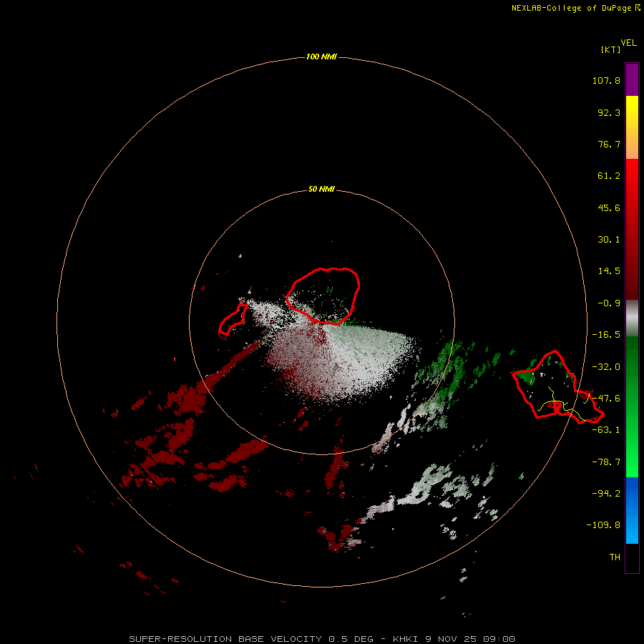Click the Super-Resolution Base Velocity caption
The height and width of the screenshot is (644, 644).
tap(322, 639)
